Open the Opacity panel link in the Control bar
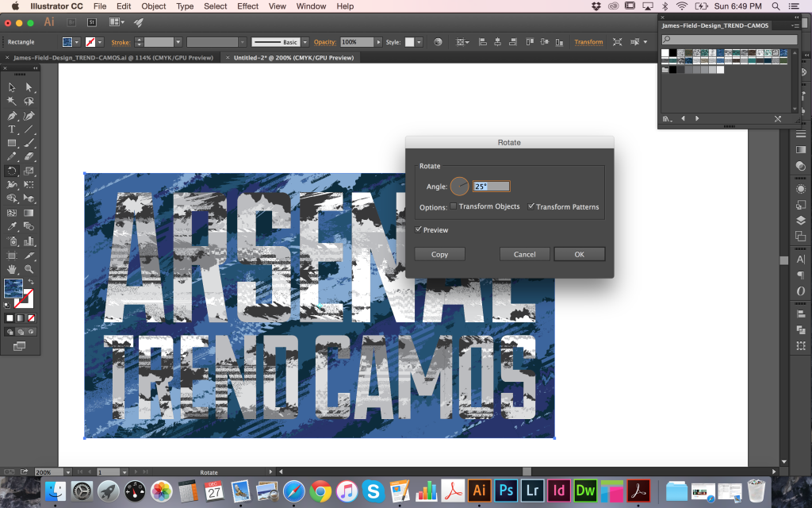 pos(324,42)
